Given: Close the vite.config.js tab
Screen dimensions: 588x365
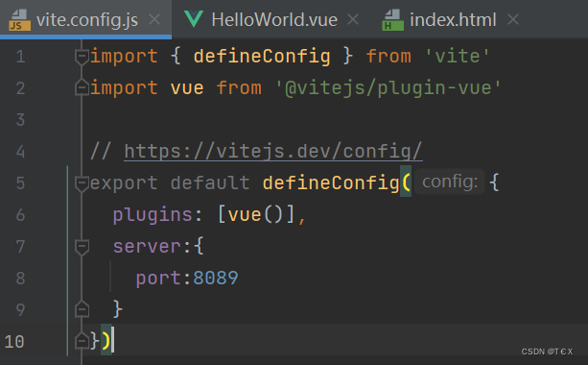Looking at the screenshot, I should click(154, 19).
